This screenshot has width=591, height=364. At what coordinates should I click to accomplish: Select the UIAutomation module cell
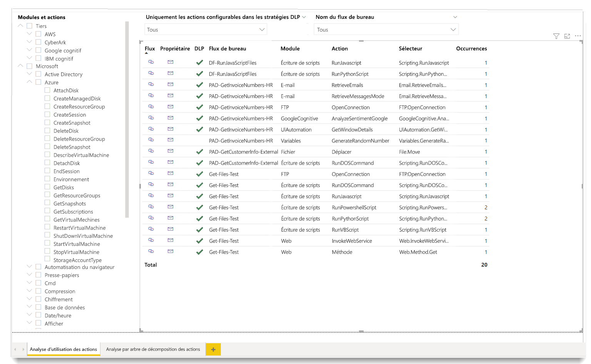[296, 130]
